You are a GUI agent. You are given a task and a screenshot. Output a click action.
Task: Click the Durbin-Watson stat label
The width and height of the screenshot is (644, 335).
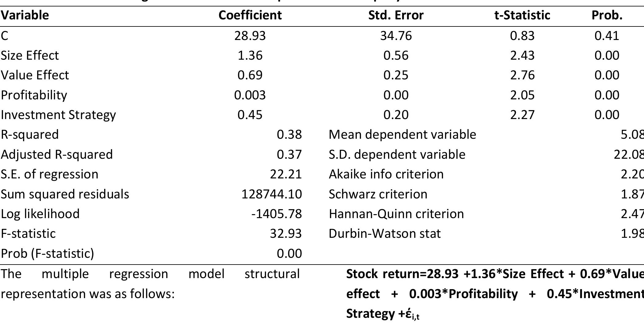pos(385,234)
